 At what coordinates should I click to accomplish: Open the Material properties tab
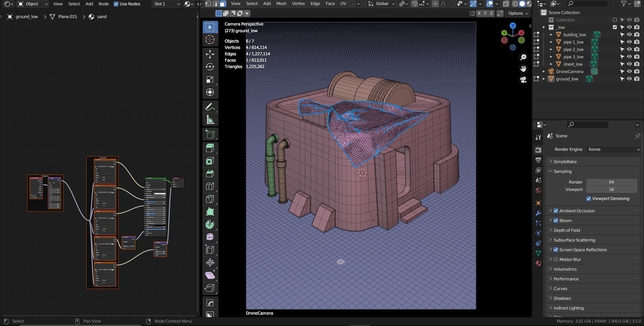tap(538, 263)
